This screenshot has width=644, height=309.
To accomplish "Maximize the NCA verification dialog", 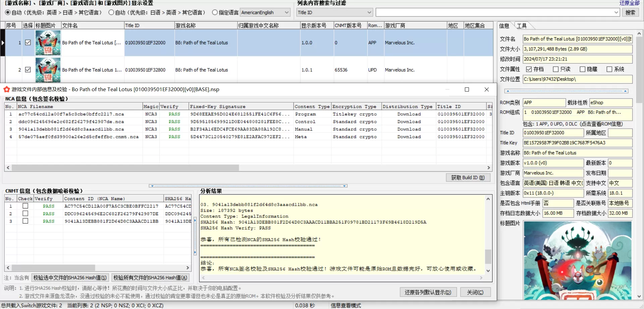I will click(x=467, y=89).
